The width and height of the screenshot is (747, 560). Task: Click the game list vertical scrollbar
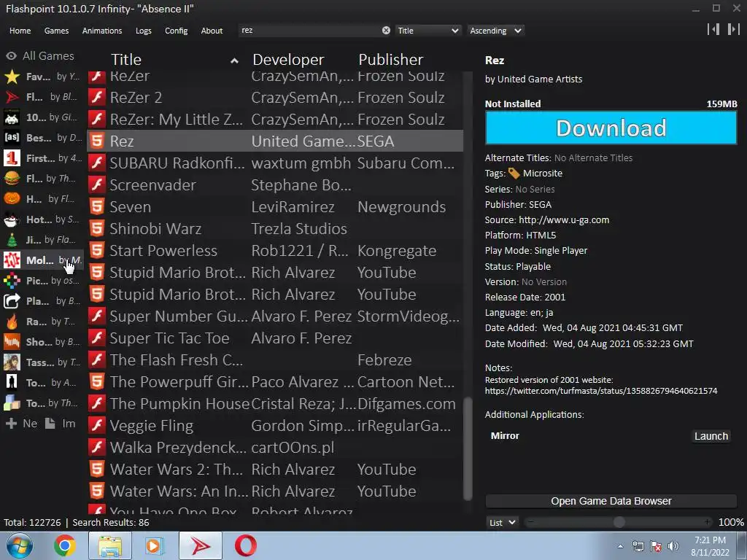(468, 448)
